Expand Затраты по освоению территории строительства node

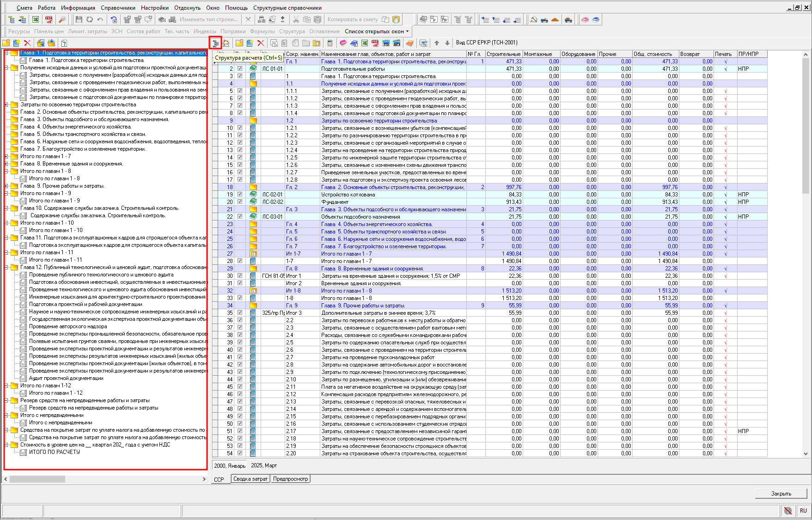6,105
